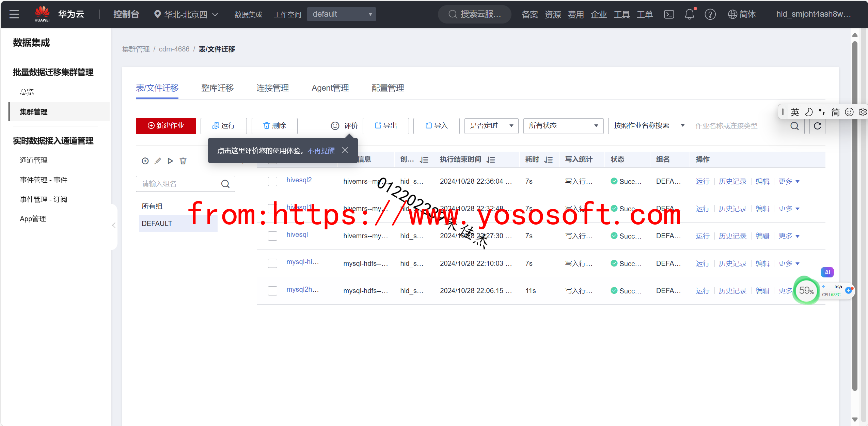Tick the mysql2h job checkbox
Image resolution: width=868 pixels, height=426 pixels.
coord(272,291)
